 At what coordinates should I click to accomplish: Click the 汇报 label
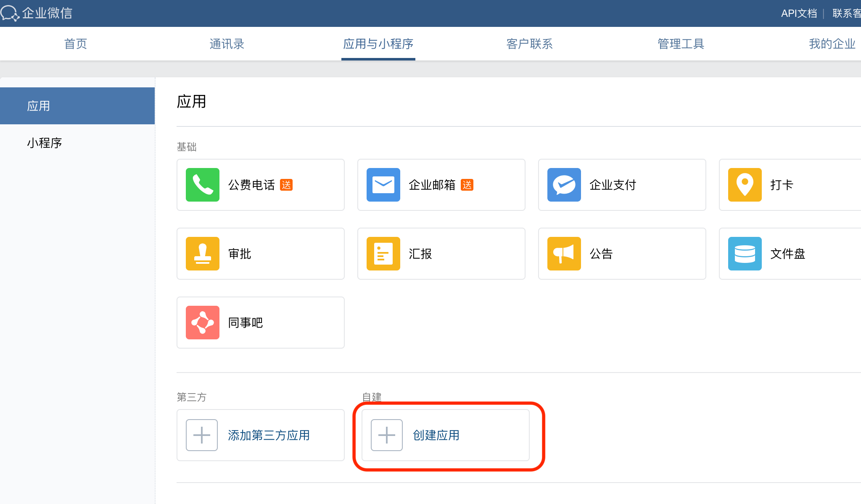coord(420,254)
